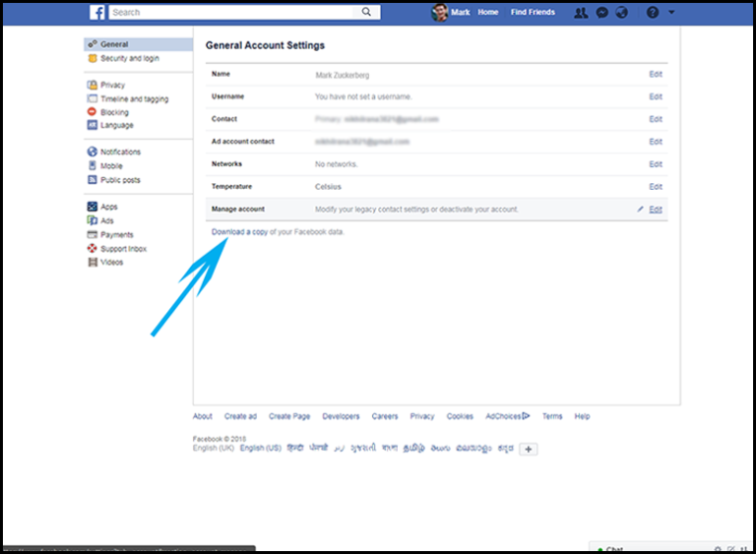Click the Timeline and tagging icon

tap(93, 98)
